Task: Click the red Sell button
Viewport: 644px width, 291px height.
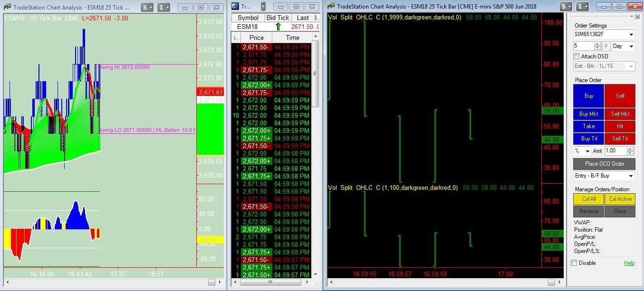Action: point(620,96)
